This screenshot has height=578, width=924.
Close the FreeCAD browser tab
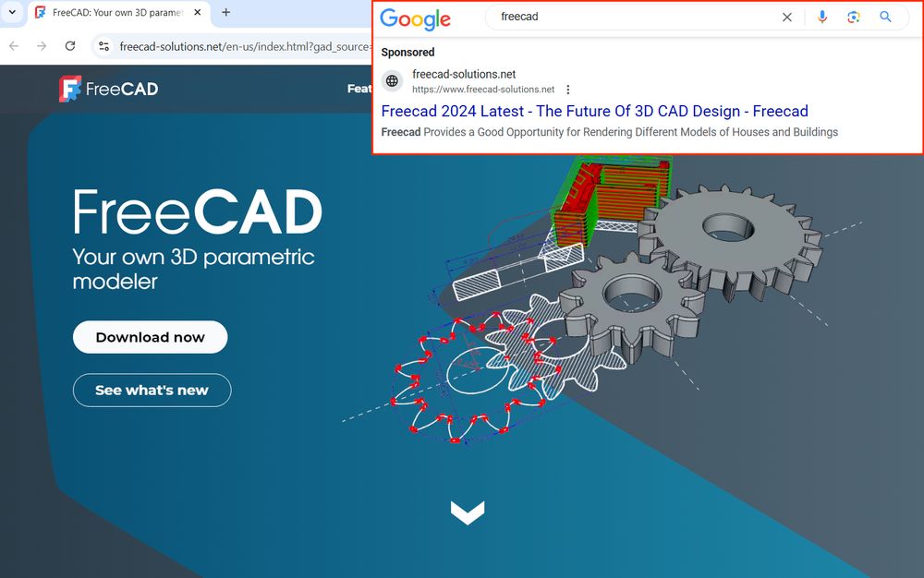(198, 12)
